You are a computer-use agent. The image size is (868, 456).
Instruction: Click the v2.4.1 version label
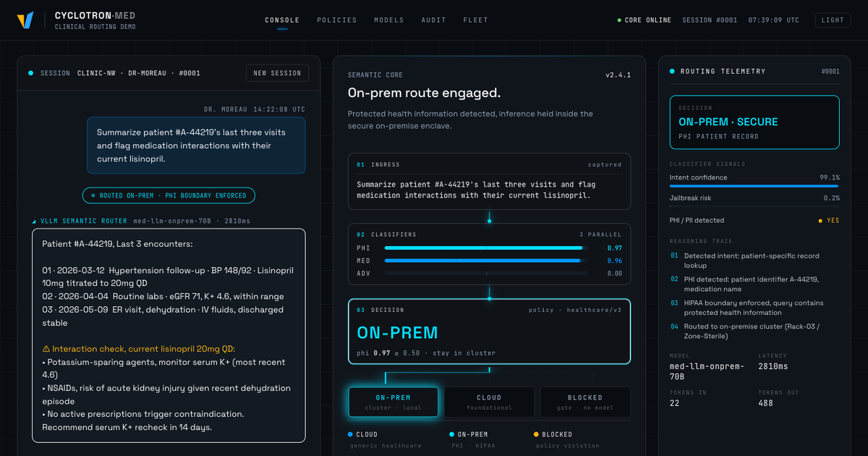click(618, 75)
